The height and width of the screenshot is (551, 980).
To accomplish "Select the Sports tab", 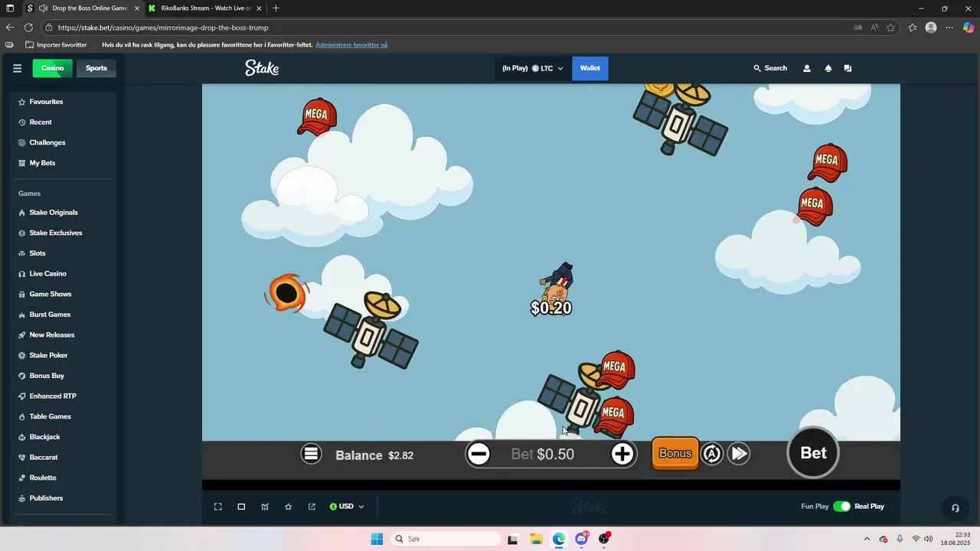I will pos(96,68).
